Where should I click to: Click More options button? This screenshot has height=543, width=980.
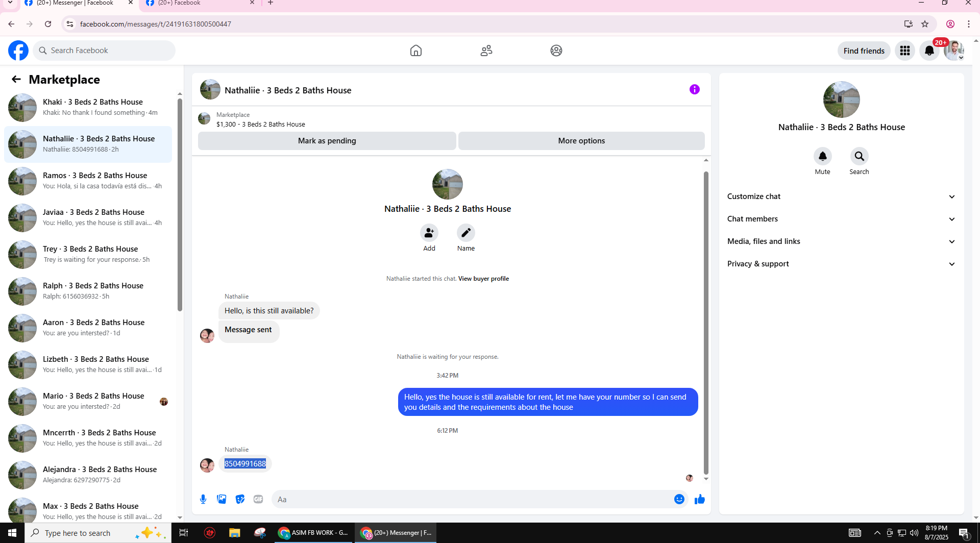tap(581, 141)
